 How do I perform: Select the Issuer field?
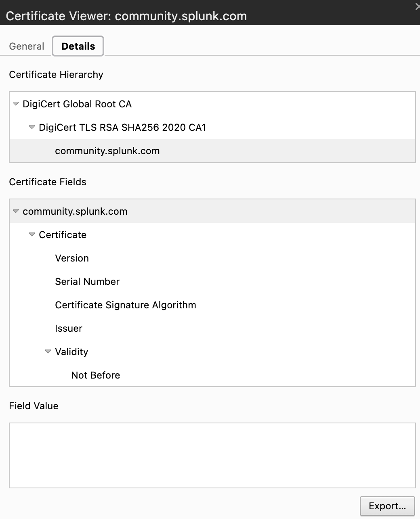tap(68, 328)
